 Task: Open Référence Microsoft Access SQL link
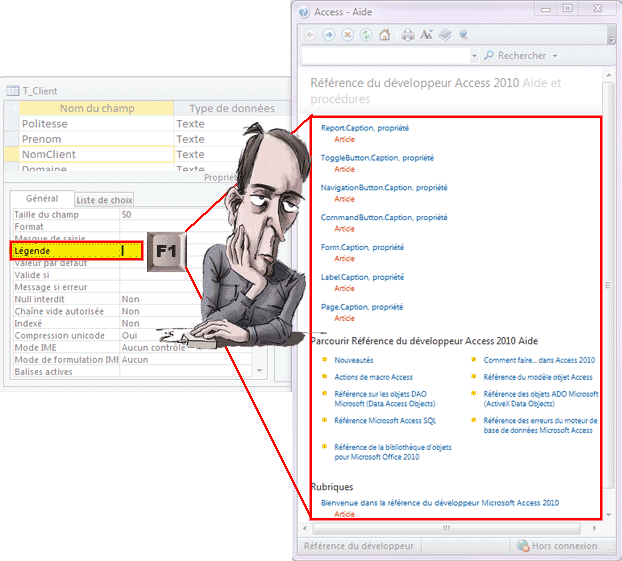[x=385, y=420]
